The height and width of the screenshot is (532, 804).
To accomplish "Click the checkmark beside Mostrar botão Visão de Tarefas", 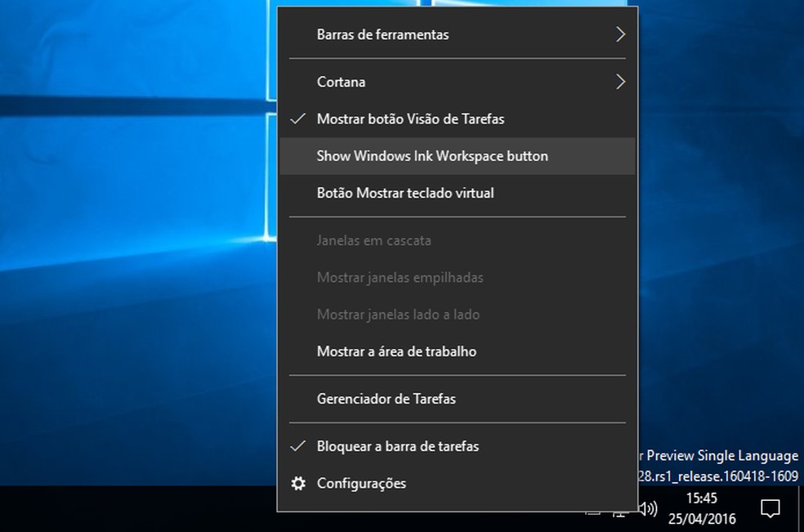I will pyautogui.click(x=299, y=118).
